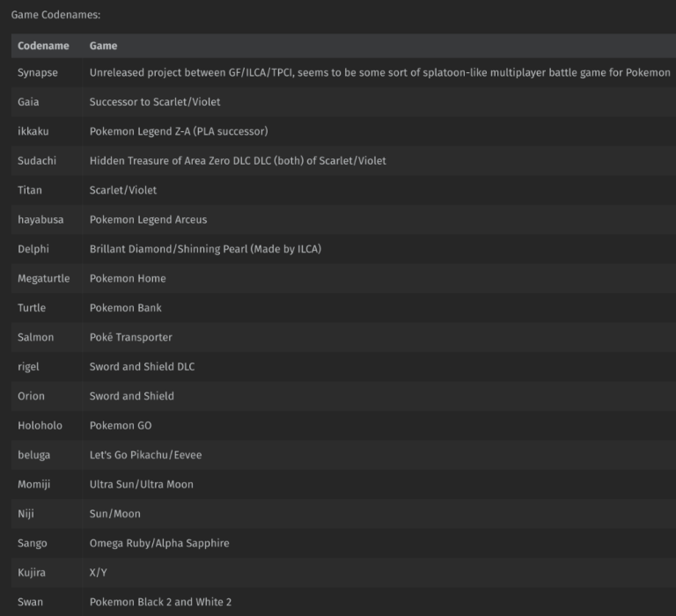Click 'Omega Ruby/Alpha Sapphire' game cell
This screenshot has height=616, width=676.
click(158, 543)
